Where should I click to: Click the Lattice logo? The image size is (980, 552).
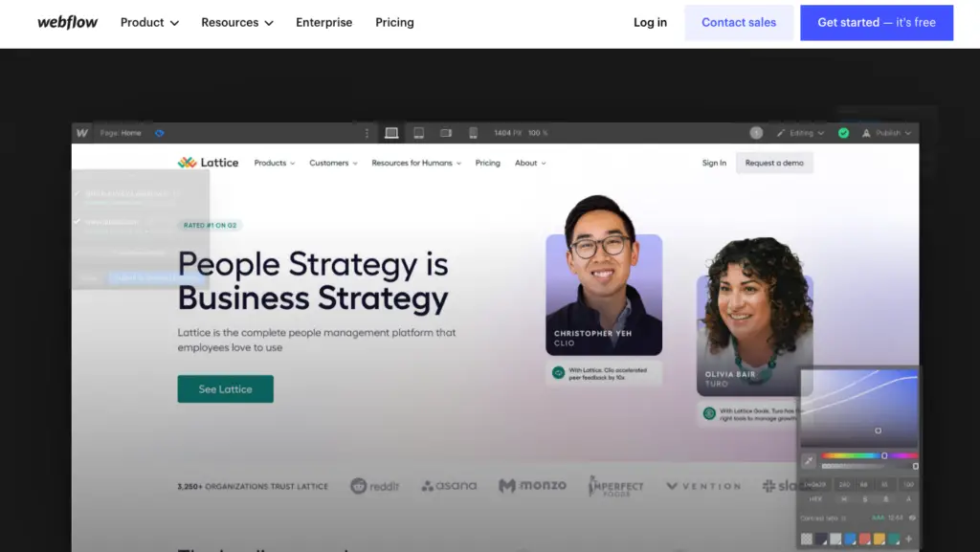(x=208, y=163)
